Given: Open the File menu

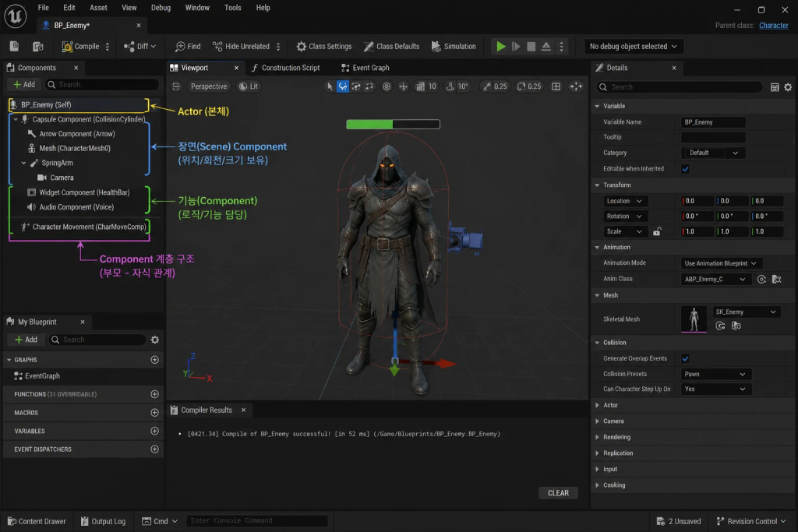Looking at the screenshot, I should pos(44,8).
